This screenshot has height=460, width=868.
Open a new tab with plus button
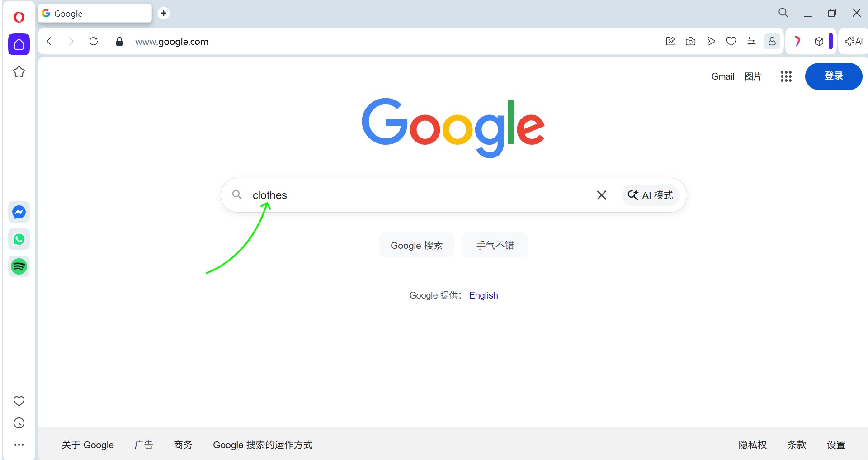[164, 13]
